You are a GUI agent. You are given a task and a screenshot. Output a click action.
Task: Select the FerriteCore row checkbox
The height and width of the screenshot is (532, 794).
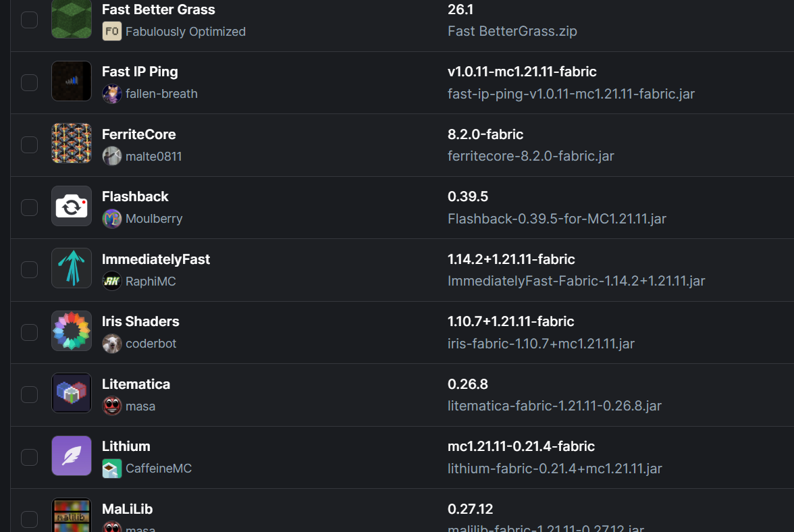pos(30,144)
